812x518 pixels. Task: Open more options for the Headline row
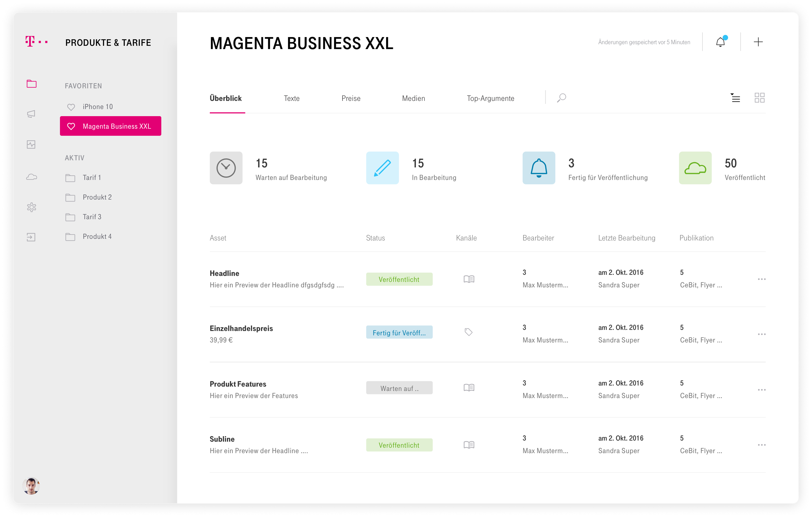point(761,279)
